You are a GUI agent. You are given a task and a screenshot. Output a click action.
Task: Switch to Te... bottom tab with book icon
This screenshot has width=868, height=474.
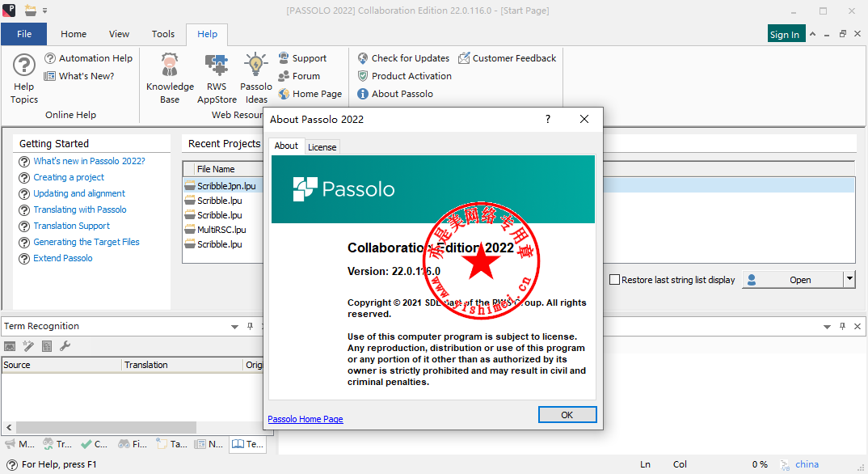248,444
